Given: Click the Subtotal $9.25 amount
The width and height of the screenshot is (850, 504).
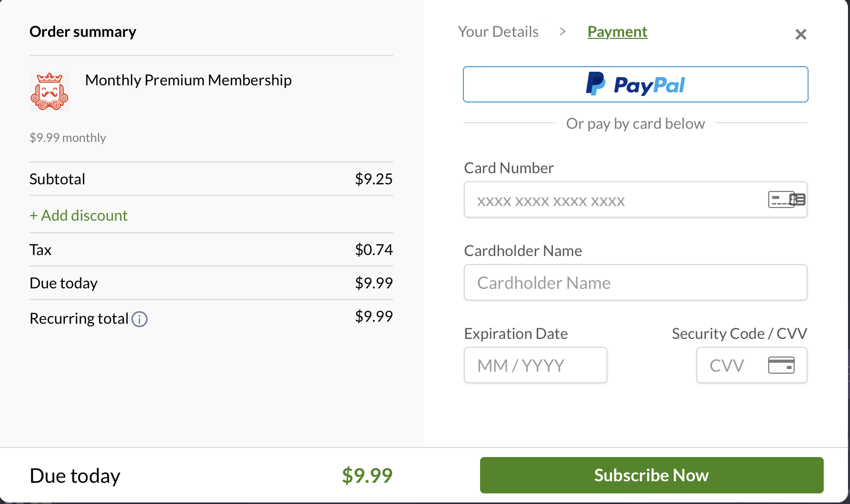Looking at the screenshot, I should click(374, 179).
